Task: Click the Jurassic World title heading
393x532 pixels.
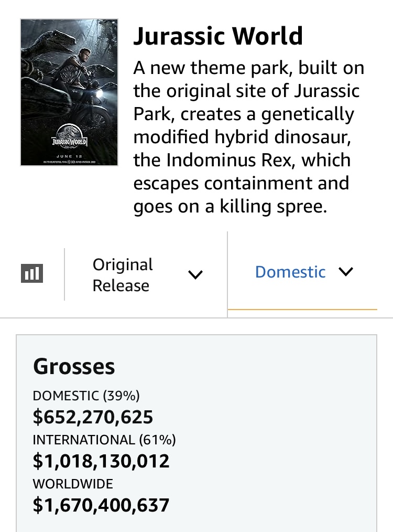Action: (218, 36)
